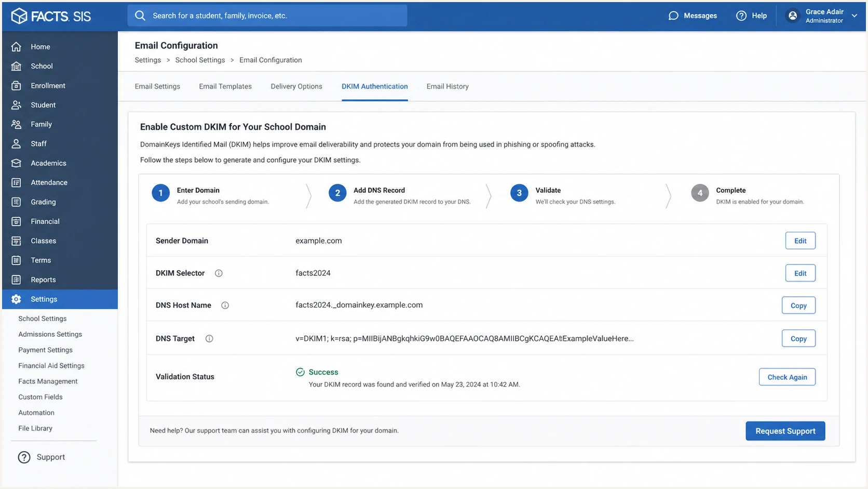The width and height of the screenshot is (868, 489).
Task: Open Payment Settings submenu item
Action: [x=46, y=350]
